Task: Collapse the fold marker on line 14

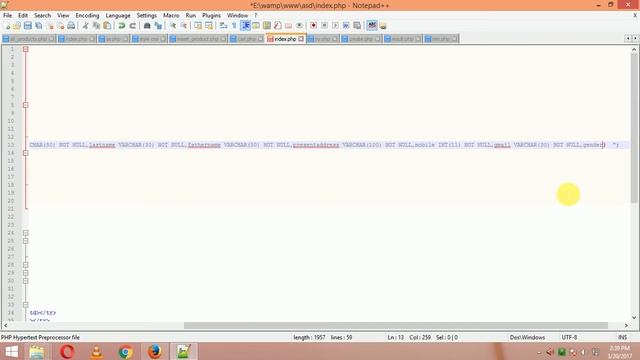Action: click(x=26, y=153)
